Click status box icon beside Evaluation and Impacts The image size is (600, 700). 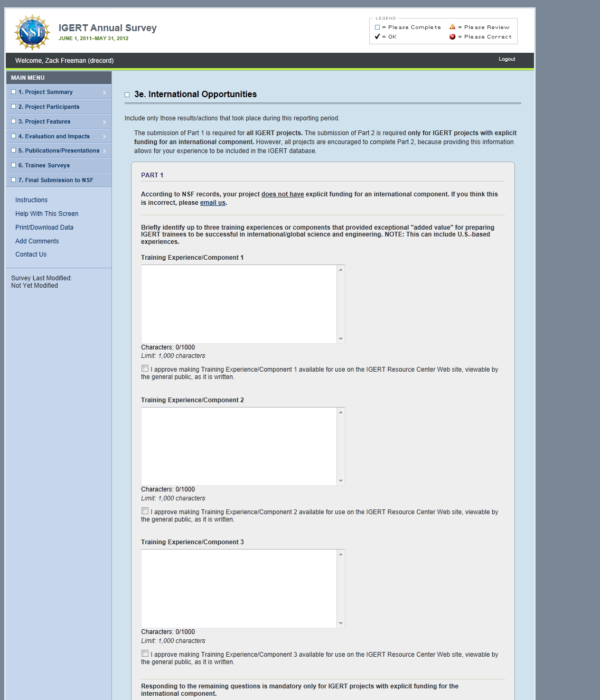click(x=14, y=136)
